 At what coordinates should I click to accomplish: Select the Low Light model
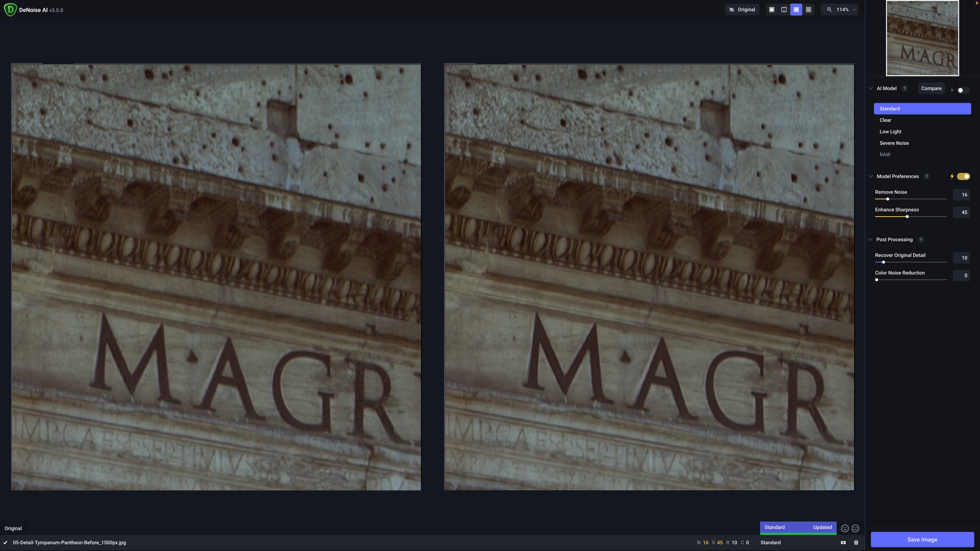click(x=890, y=132)
